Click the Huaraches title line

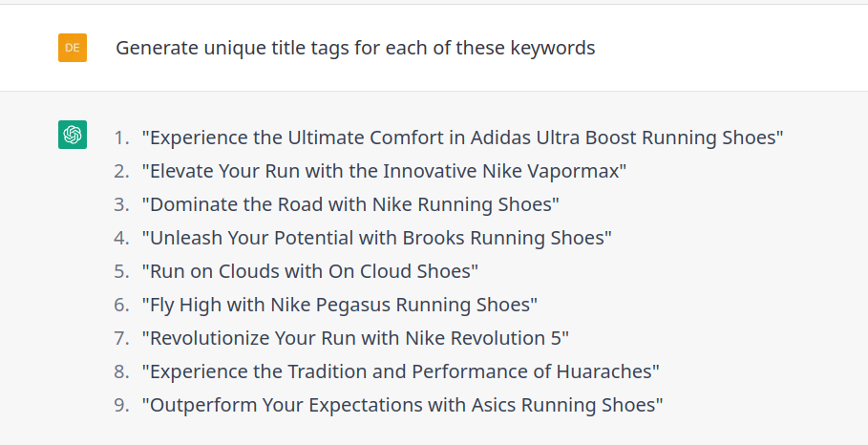pos(401,371)
